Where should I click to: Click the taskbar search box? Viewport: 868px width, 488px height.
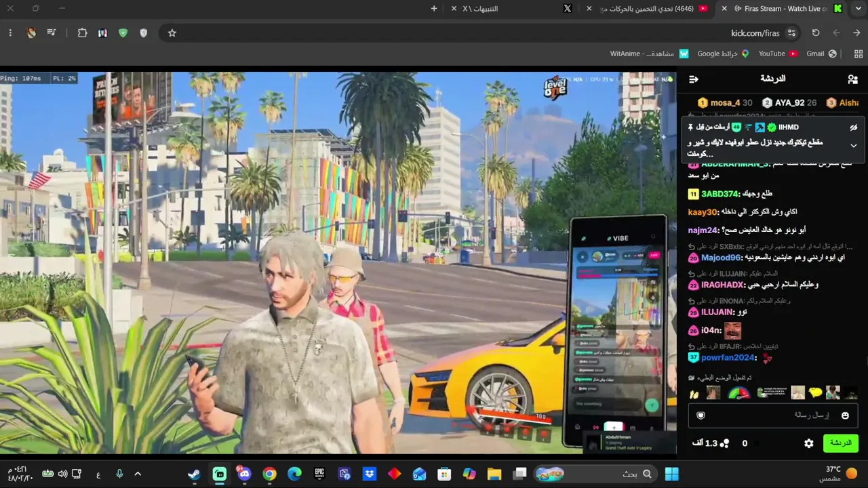pos(595,474)
